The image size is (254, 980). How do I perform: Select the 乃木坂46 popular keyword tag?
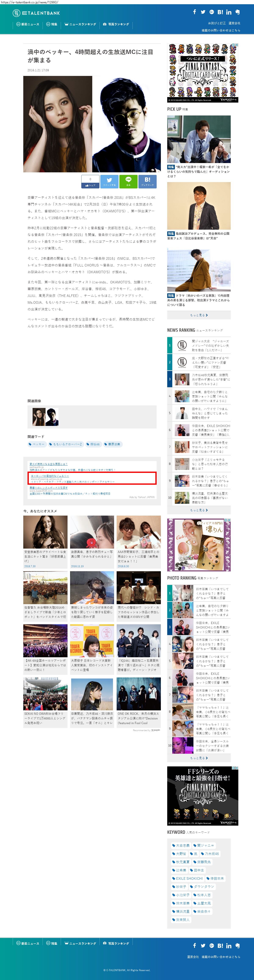(x=210, y=854)
